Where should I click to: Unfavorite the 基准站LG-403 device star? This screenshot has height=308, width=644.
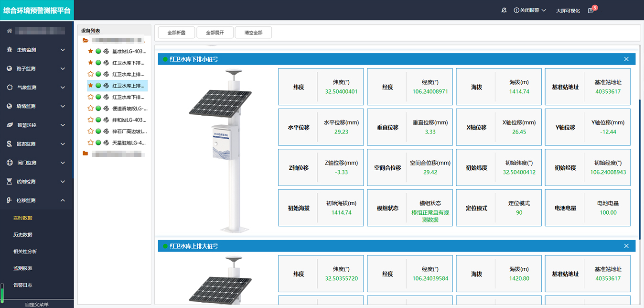click(x=90, y=51)
